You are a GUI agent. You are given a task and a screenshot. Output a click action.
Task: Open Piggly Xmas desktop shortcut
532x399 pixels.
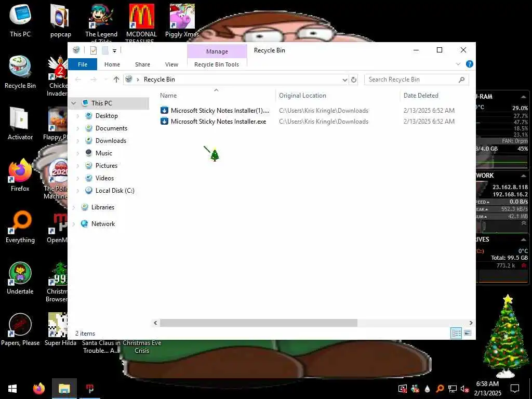[182, 21]
